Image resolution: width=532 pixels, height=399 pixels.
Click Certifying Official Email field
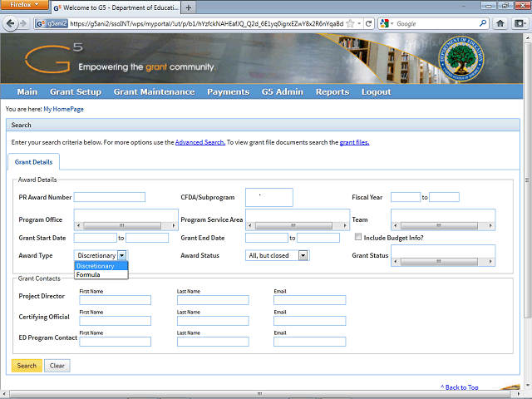[x=310, y=321]
